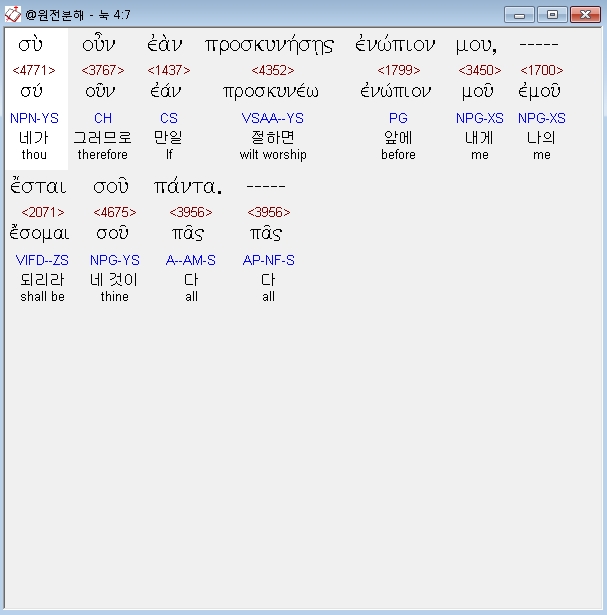
Task: Click the Strong's number <3767>
Action: click(x=103, y=70)
